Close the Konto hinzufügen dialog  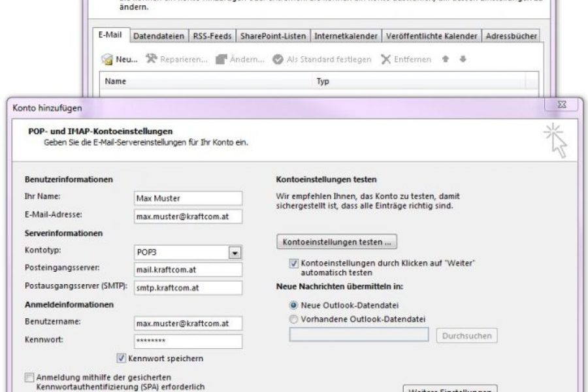563,105
